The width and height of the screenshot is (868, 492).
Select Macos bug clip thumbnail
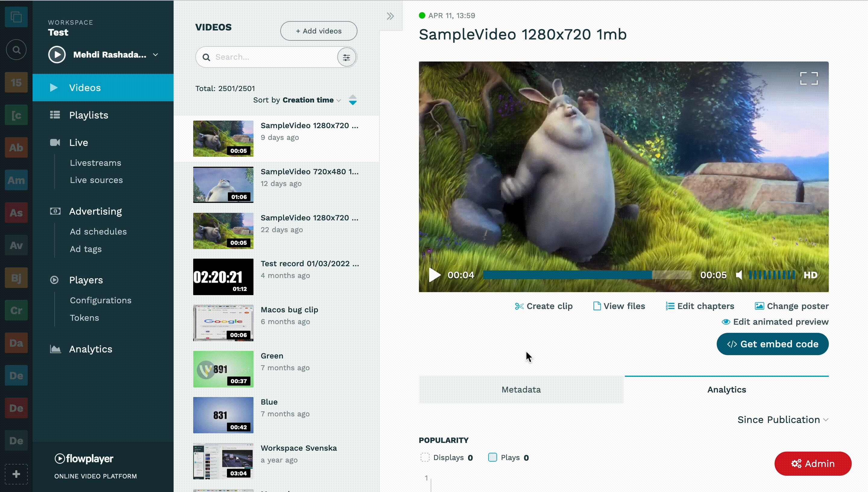coord(223,323)
